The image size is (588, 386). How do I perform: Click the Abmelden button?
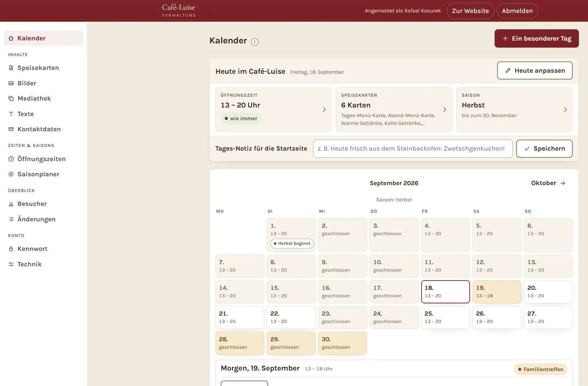click(x=517, y=11)
